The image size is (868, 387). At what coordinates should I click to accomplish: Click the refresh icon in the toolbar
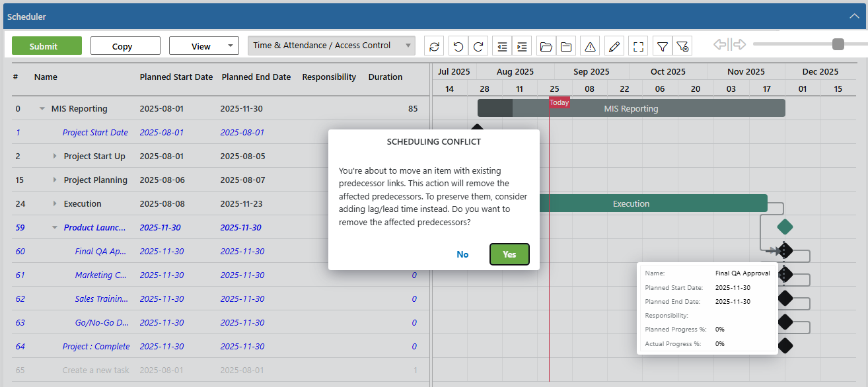click(x=434, y=46)
